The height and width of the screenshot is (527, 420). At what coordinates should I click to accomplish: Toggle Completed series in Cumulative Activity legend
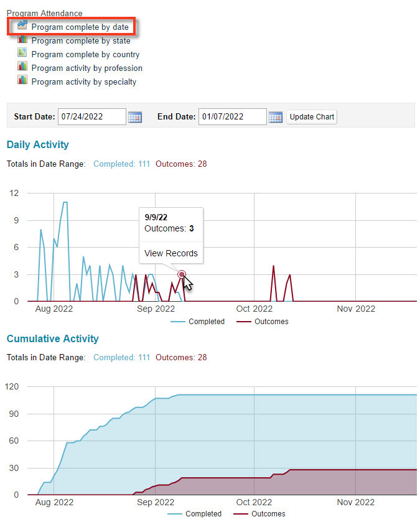coord(195,514)
